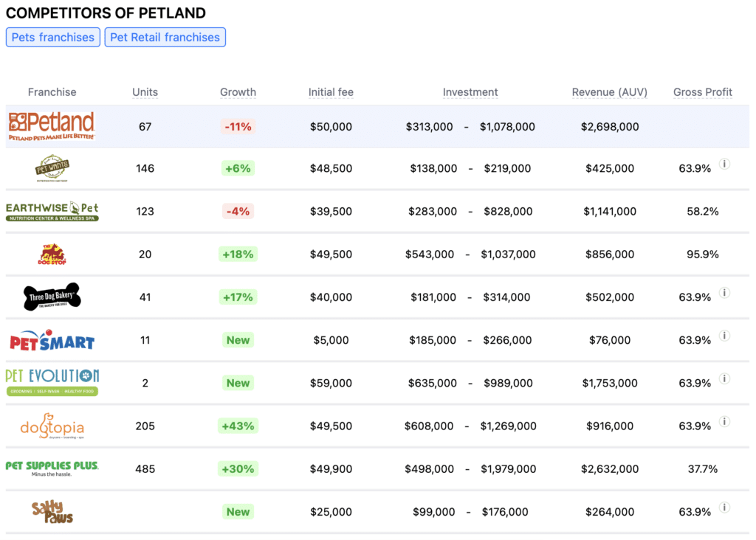Click the -11% growth badge for Petland
756x540 pixels.
tap(238, 127)
